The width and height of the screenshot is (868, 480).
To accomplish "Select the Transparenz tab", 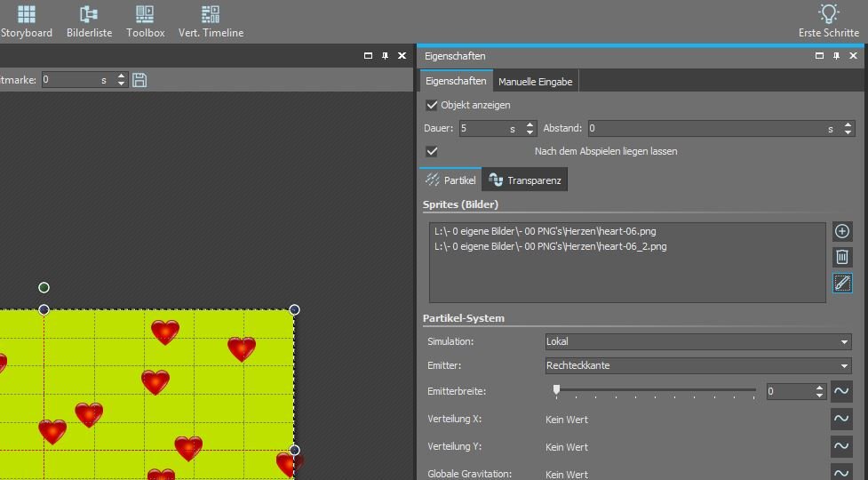I will [525, 180].
